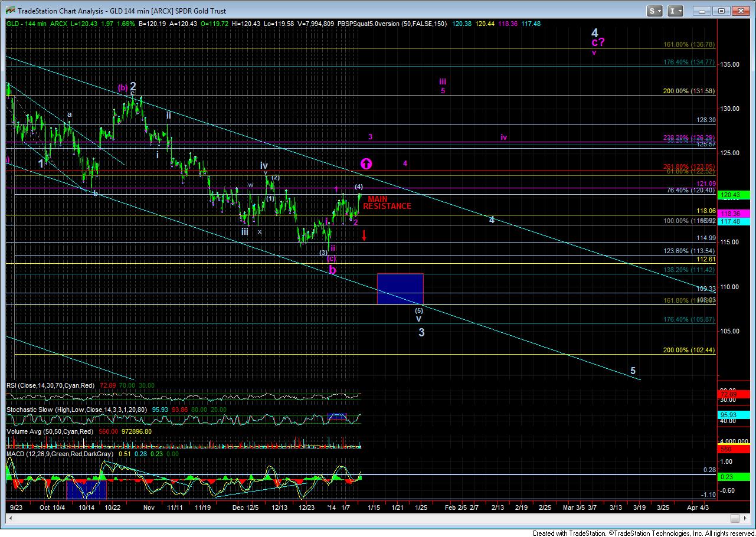
Task: Click the 76.40% (120.40) fib label
Action: coord(691,191)
